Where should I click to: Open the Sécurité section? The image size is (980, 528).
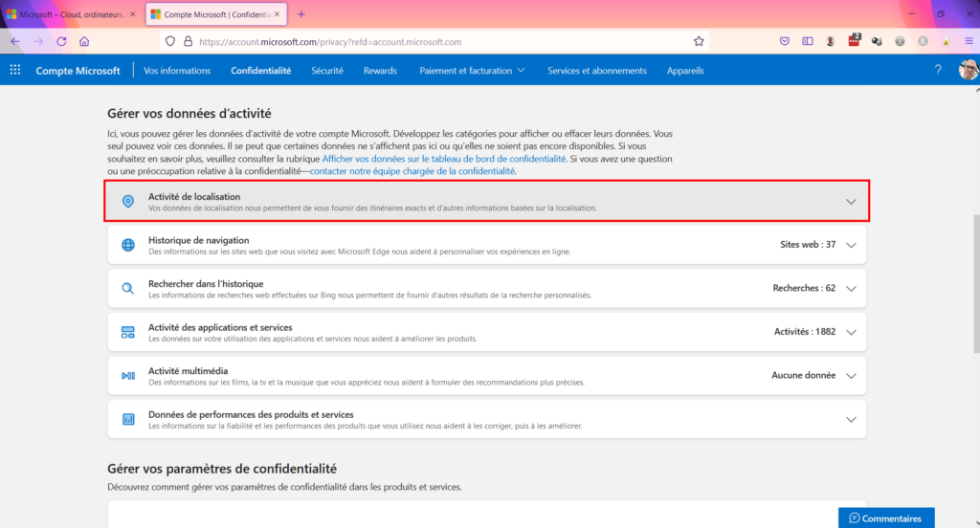click(327, 71)
